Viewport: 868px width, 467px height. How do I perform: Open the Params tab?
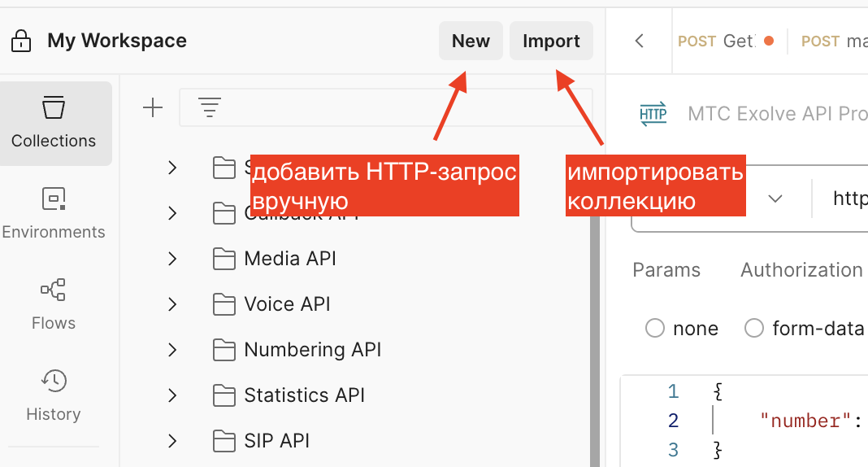click(x=666, y=270)
